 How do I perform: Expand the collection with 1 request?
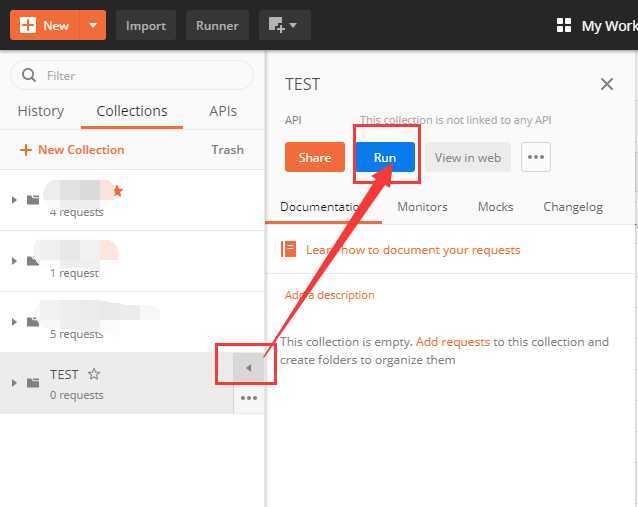point(14,261)
